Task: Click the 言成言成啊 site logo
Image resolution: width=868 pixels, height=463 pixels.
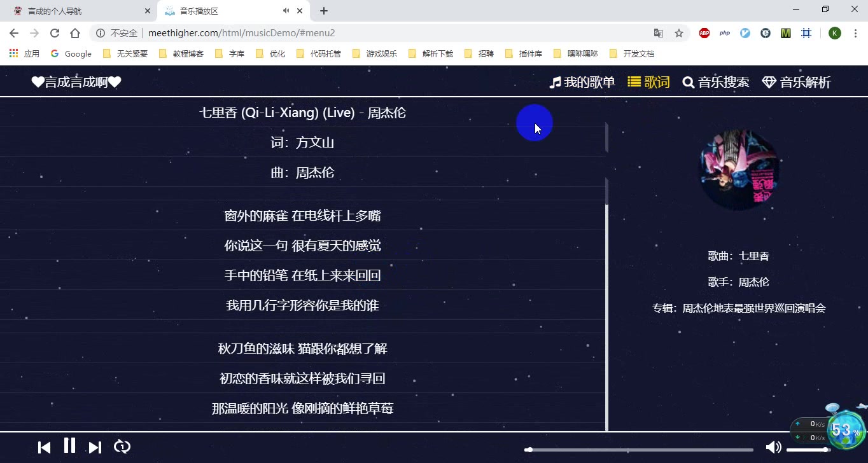Action: 76,82
